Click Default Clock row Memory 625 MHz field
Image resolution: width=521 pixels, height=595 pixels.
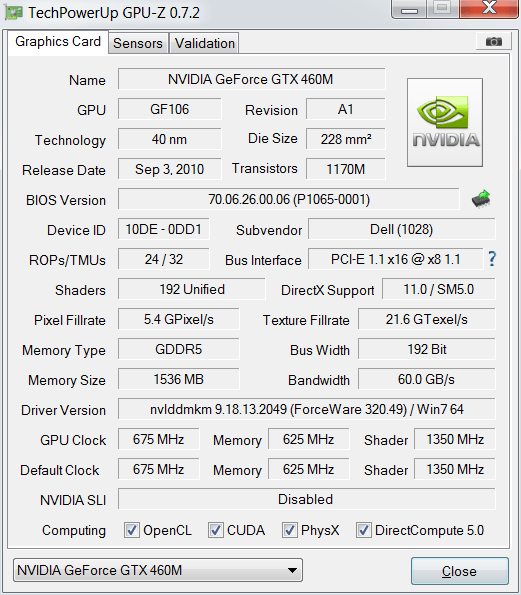[309, 469]
